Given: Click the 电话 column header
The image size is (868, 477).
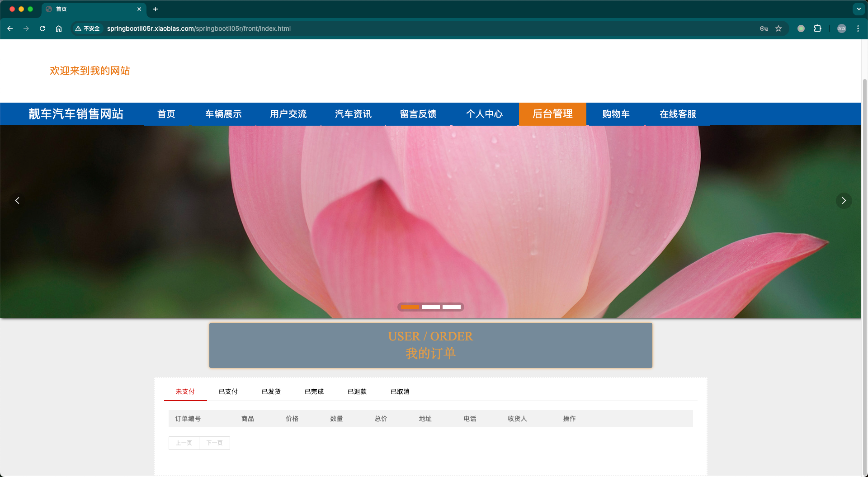Looking at the screenshot, I should (x=470, y=419).
